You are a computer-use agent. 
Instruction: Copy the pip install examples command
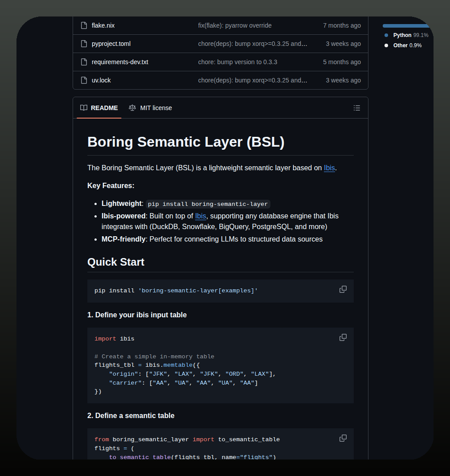point(343,289)
